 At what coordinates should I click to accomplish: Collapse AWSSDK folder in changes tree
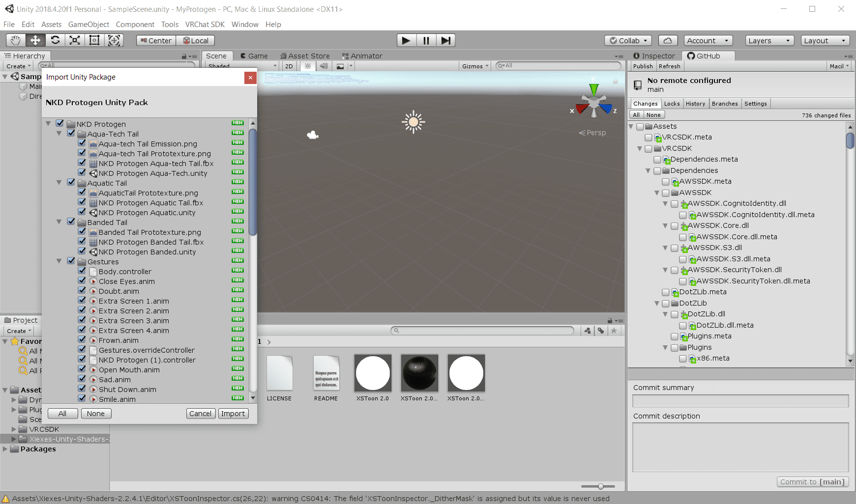tap(657, 193)
